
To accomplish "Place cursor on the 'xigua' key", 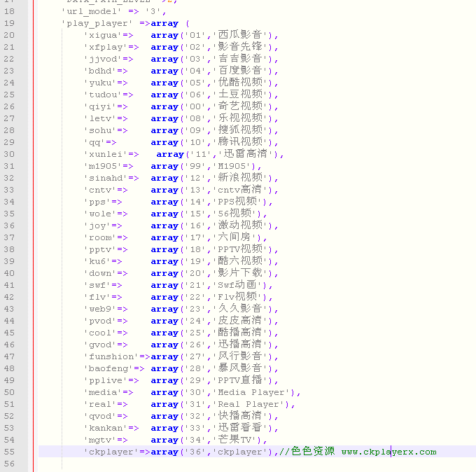I will (103, 35).
